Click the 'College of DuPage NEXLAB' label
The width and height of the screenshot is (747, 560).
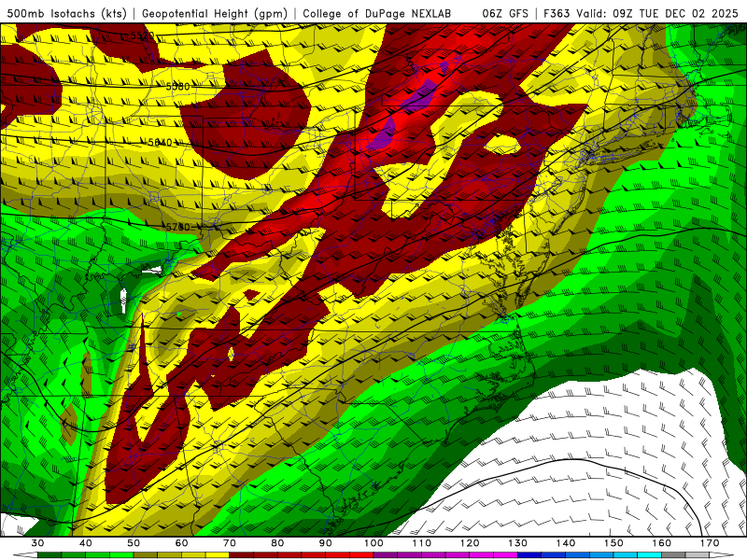click(x=377, y=13)
